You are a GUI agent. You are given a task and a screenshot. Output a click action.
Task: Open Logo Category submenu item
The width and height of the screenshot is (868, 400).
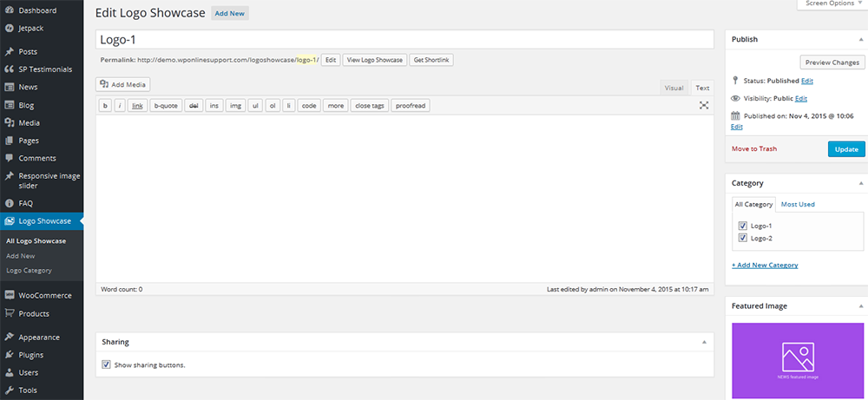(29, 271)
